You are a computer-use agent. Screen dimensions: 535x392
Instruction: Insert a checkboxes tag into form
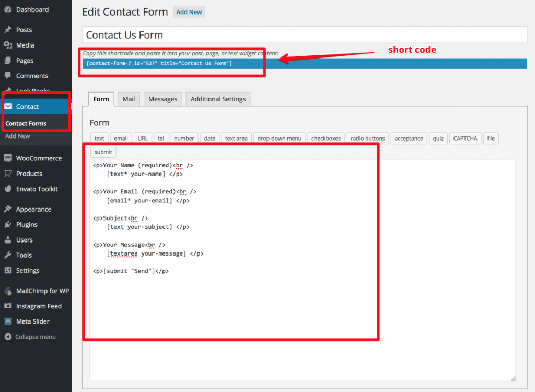pos(325,139)
